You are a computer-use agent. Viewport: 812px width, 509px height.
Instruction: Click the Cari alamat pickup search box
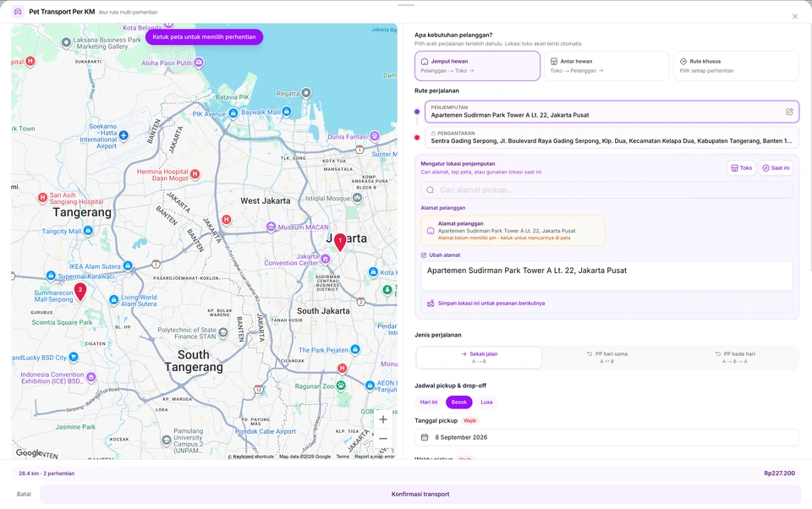pyautogui.click(x=606, y=190)
